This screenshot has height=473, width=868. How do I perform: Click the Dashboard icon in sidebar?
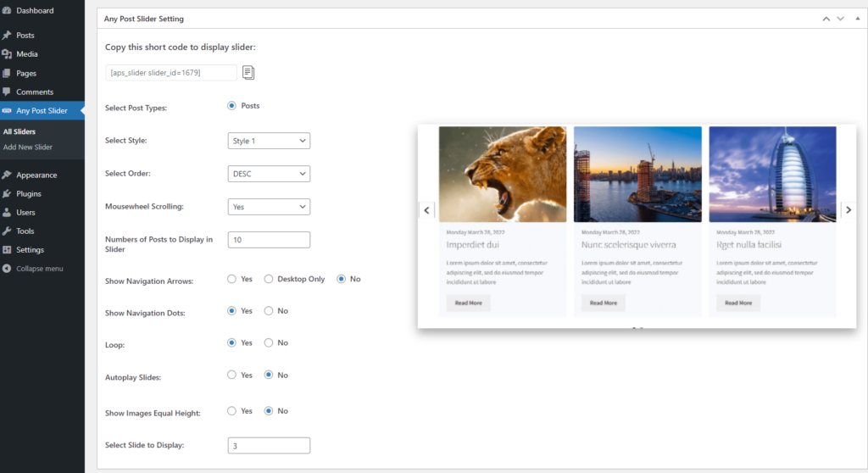8,10
